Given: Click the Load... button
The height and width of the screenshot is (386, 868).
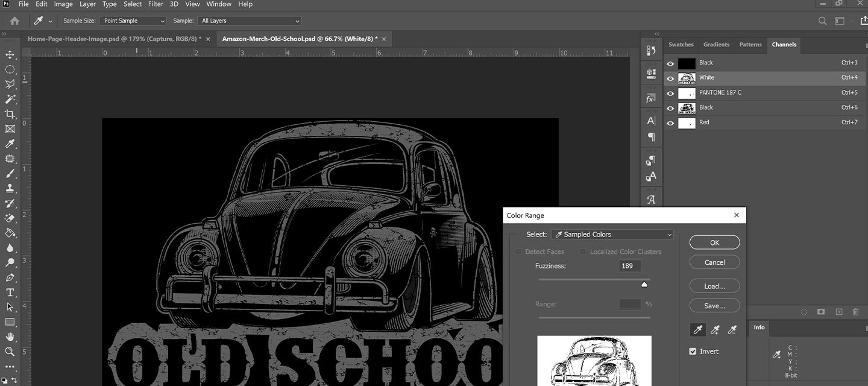Looking at the screenshot, I should [714, 286].
